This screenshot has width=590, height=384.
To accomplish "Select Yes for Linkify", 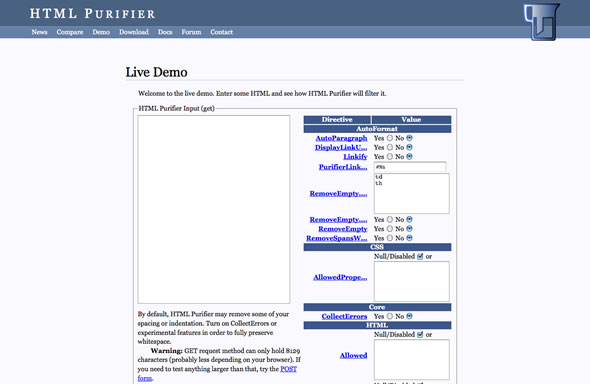I will tap(390, 156).
